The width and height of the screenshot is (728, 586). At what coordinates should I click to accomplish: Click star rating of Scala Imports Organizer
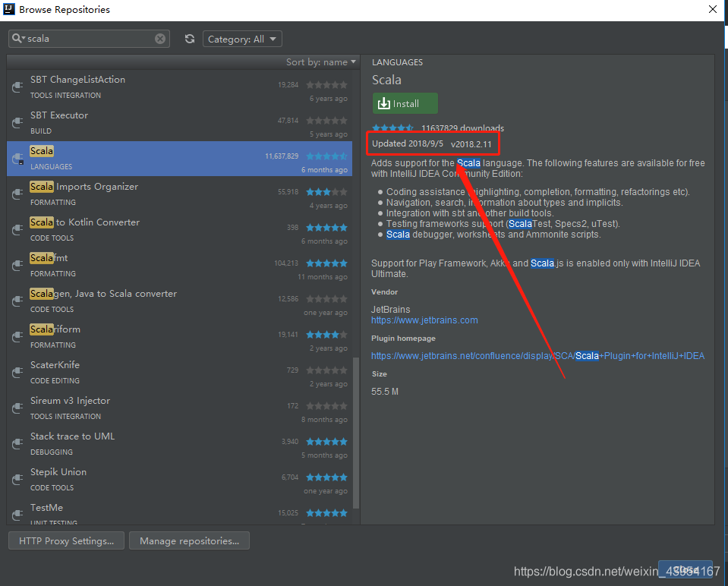(x=327, y=192)
